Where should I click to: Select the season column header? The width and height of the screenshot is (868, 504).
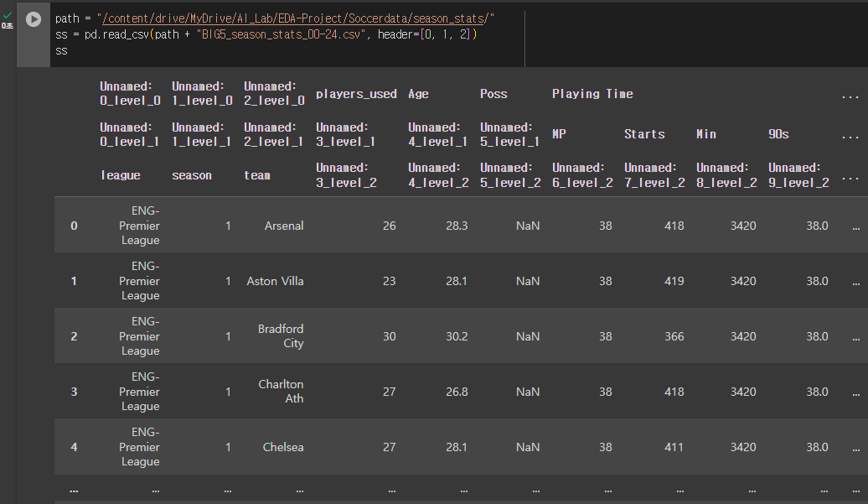191,174
